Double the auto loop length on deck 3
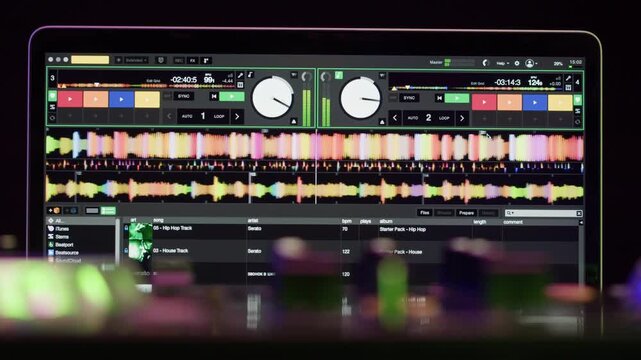 (237, 117)
